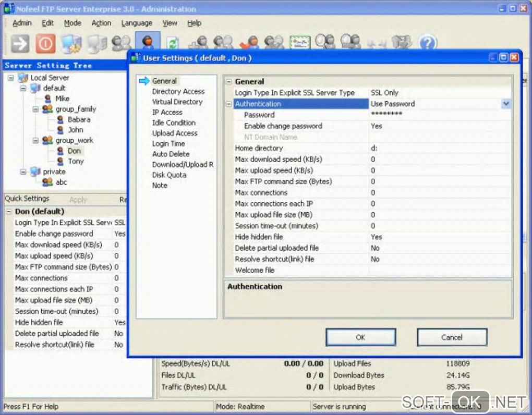532x415 pixels.
Task: Select Virtual Directory settings page
Action: [x=177, y=102]
